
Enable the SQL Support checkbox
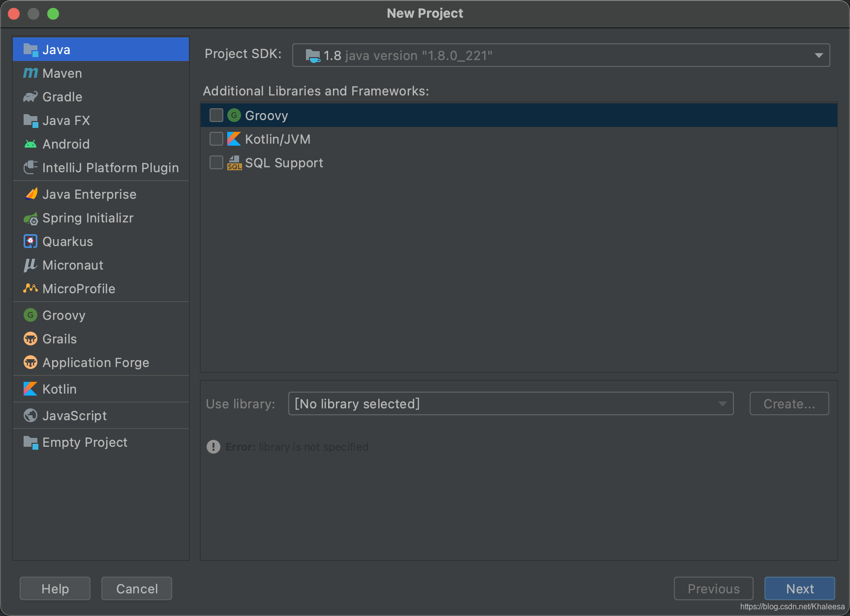(x=216, y=162)
